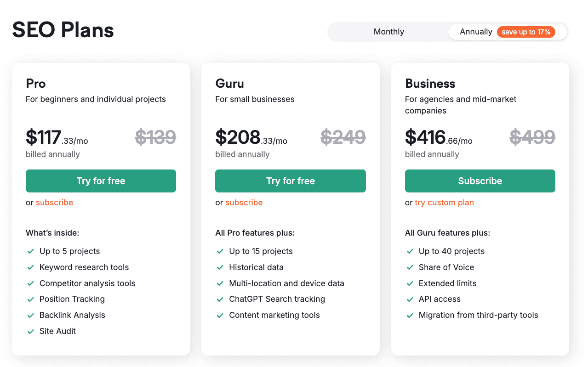
Task: Click checkmark beside ChatGPT Search tracking
Action: [220, 299]
